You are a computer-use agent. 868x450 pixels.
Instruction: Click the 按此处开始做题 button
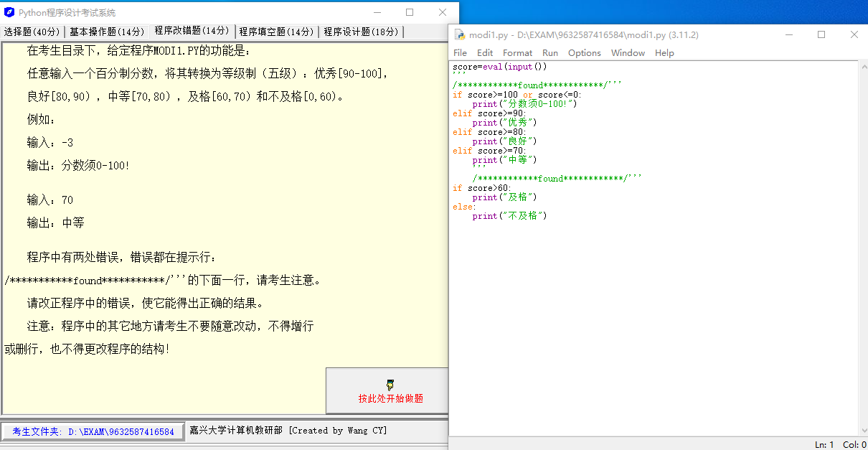387,391
